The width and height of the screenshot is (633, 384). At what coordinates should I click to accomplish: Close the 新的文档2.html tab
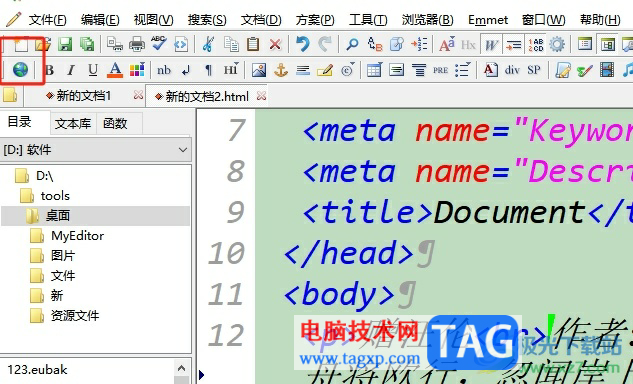(x=262, y=96)
